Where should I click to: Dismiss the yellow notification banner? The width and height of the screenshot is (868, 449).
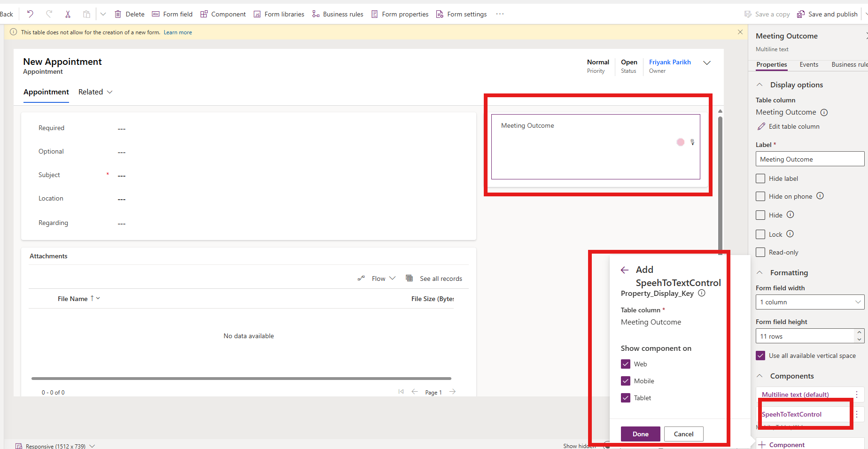pos(740,32)
